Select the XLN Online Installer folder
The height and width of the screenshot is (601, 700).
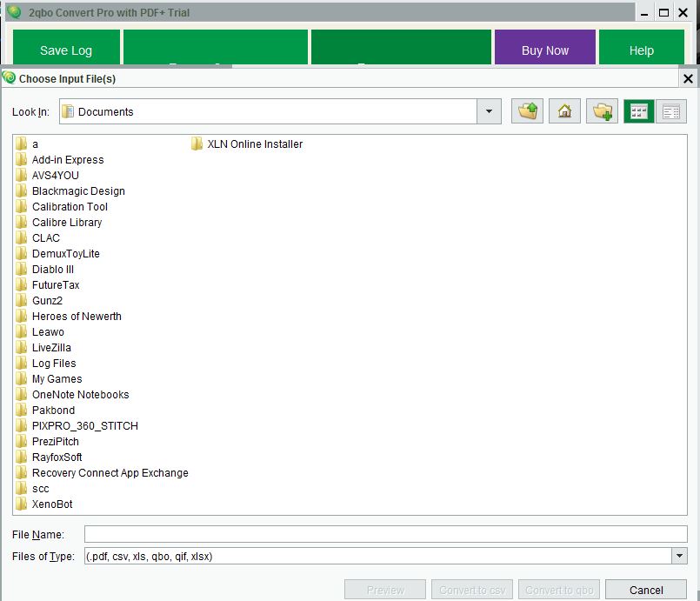point(247,144)
